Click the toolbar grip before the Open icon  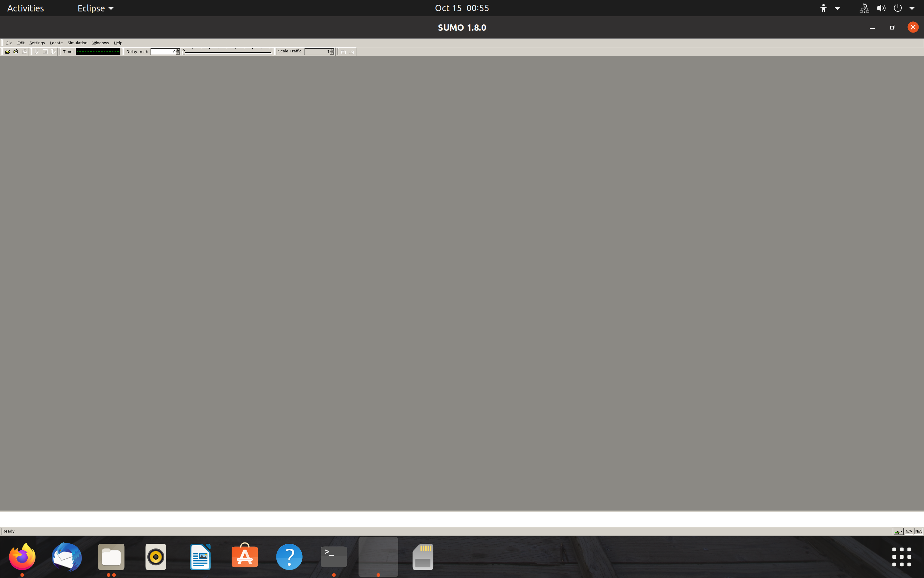coord(2,51)
